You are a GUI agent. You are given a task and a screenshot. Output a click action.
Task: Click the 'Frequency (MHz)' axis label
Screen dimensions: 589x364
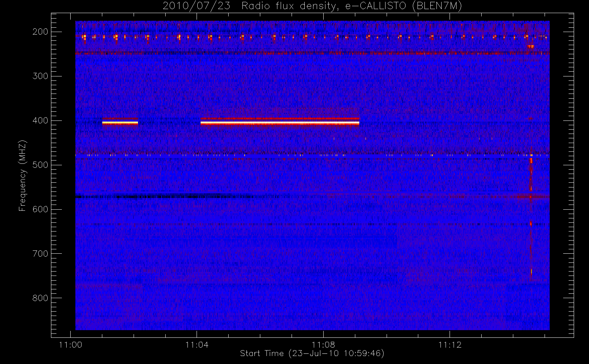click(23, 175)
